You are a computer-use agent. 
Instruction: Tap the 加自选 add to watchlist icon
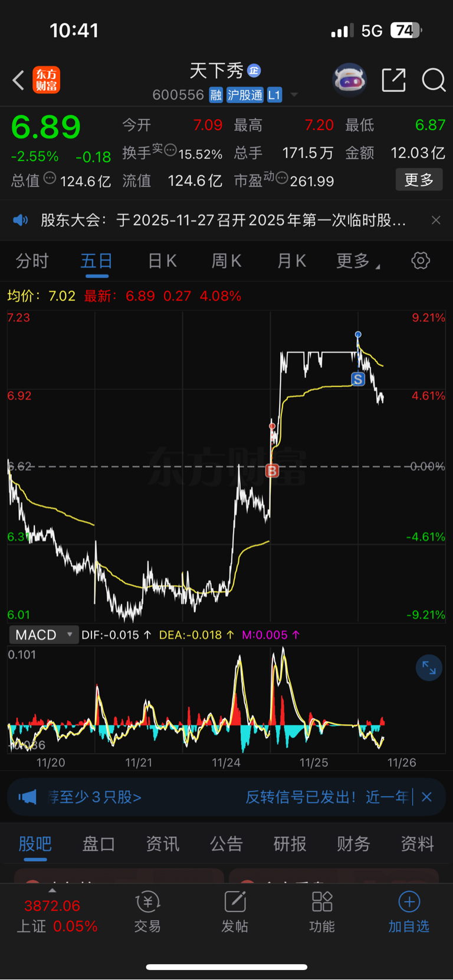[x=409, y=912]
